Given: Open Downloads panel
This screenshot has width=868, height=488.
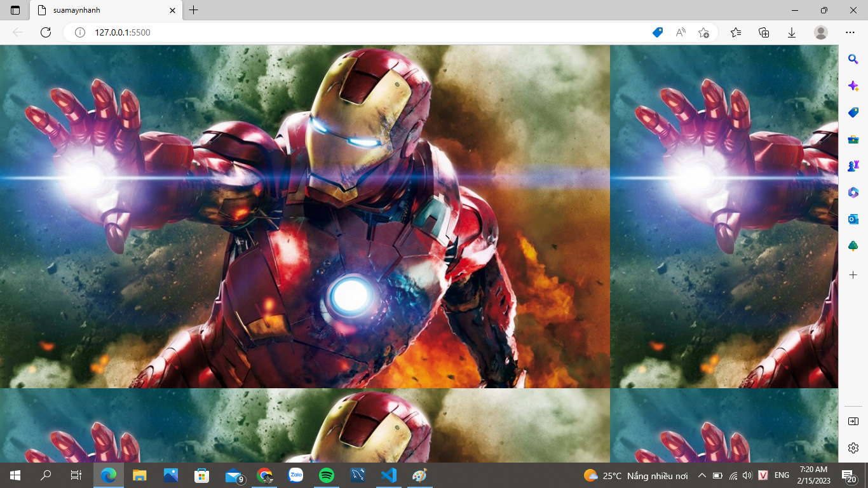Looking at the screenshot, I should coord(792,32).
